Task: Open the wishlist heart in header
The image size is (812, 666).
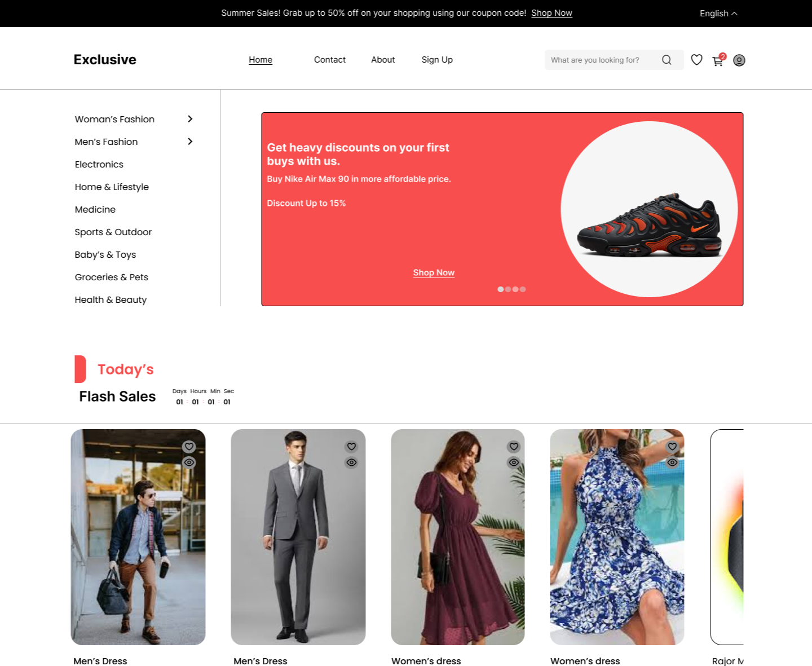Action: pyautogui.click(x=696, y=60)
